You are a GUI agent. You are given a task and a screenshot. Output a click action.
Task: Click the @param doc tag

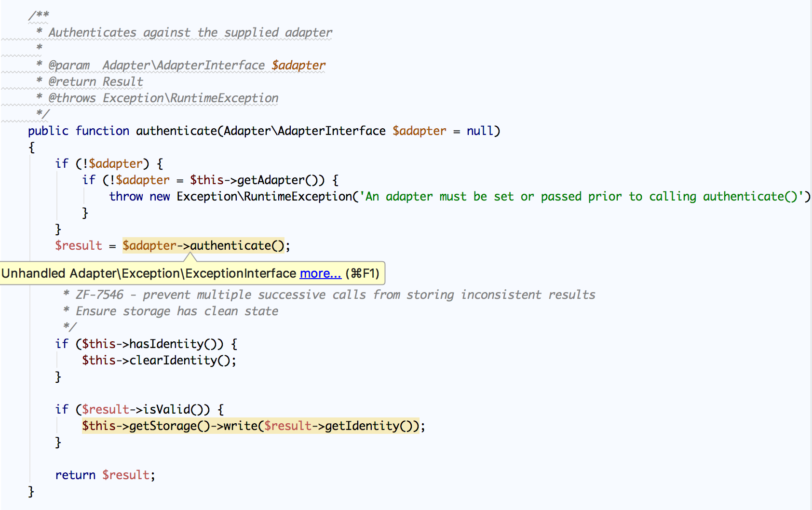(69, 65)
